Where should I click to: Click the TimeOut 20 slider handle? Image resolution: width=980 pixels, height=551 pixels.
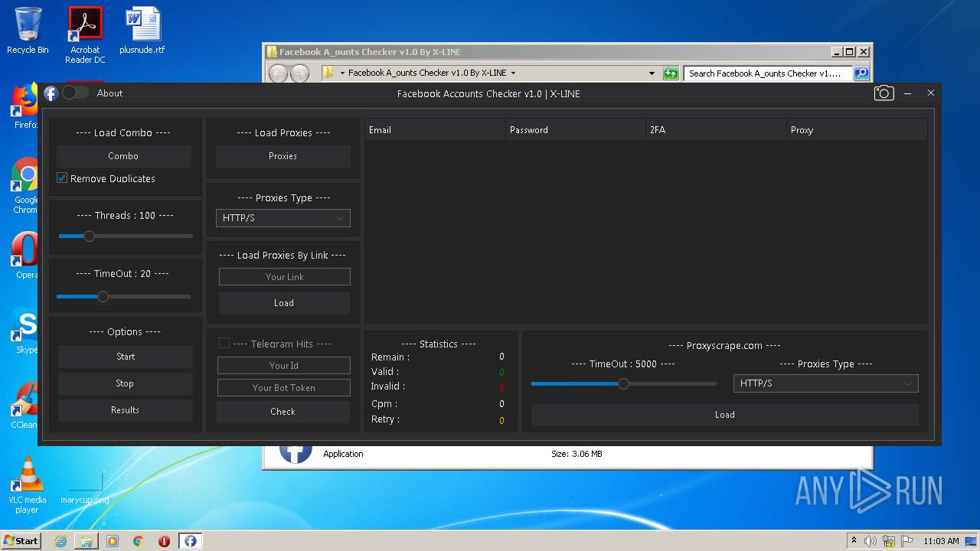click(x=103, y=296)
